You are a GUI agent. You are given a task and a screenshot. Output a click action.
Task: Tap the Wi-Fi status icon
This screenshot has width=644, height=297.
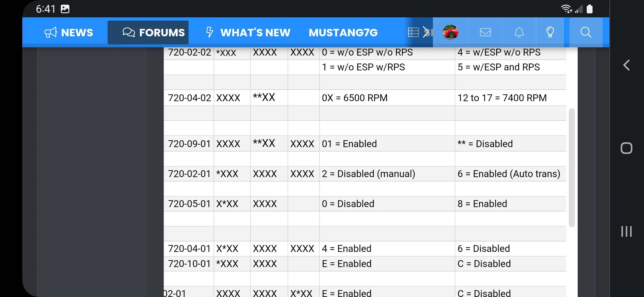pos(566,9)
